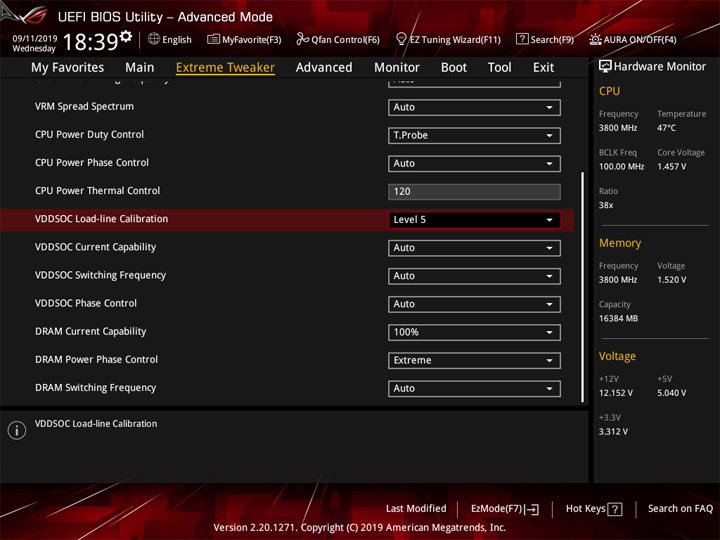Click CPU temperature 47°C value

click(x=666, y=128)
